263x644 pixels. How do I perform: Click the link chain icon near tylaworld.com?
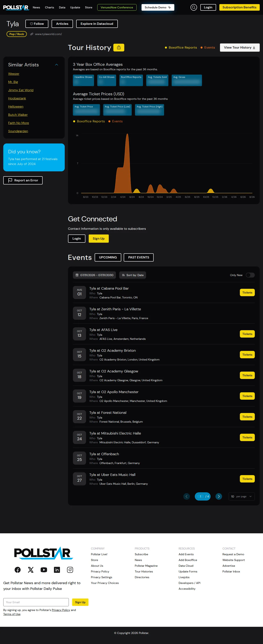32,34
